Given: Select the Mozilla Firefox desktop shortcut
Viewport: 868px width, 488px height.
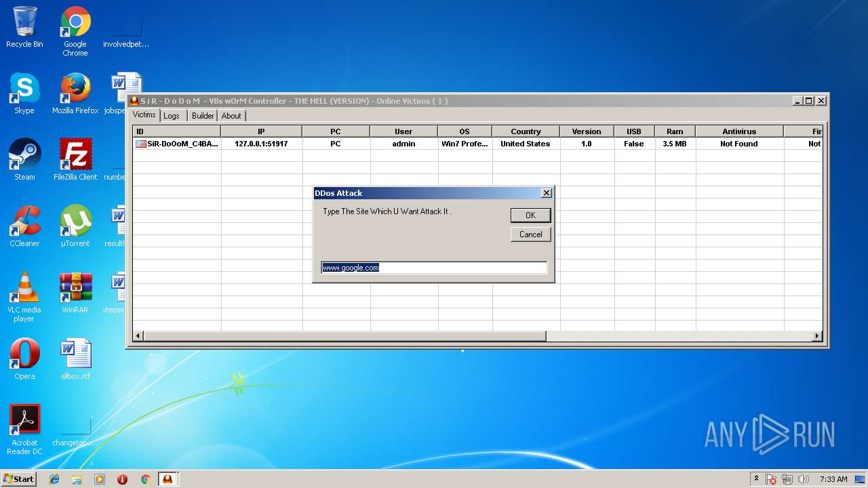Looking at the screenshot, I should click(x=75, y=94).
